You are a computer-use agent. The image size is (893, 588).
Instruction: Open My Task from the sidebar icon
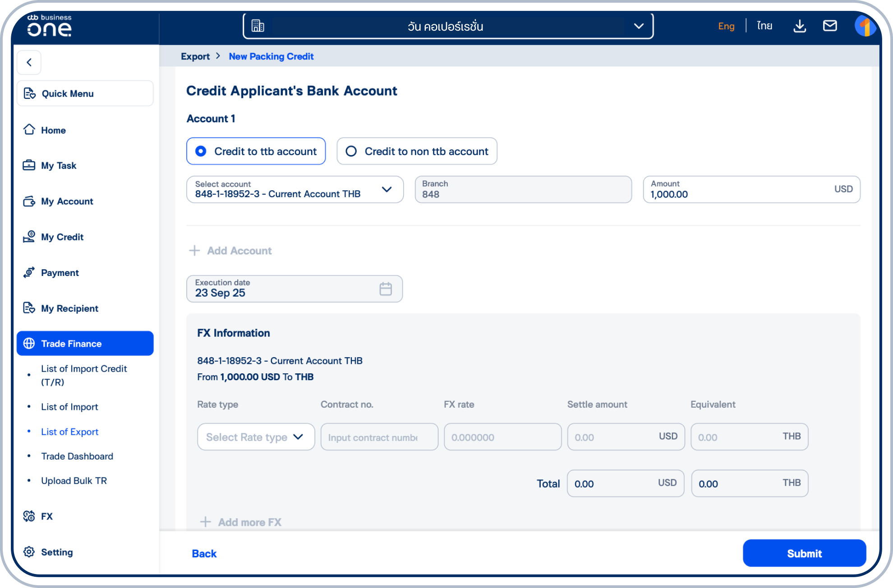(x=29, y=165)
